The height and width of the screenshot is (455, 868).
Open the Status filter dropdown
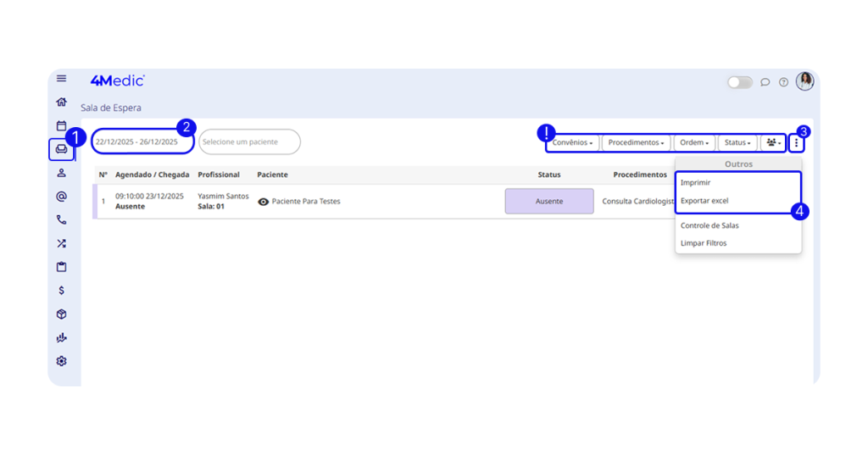tap(737, 143)
